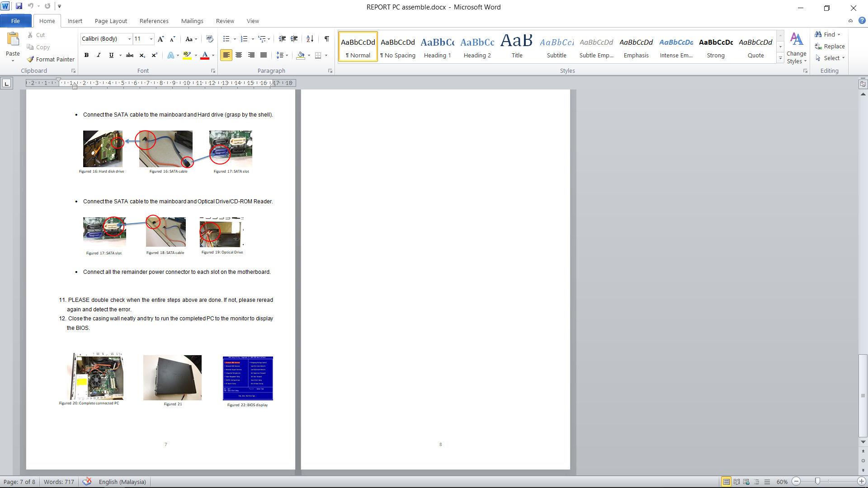The image size is (868, 488).
Task: Expand the Styles gallery More arrow
Action: [780, 58]
